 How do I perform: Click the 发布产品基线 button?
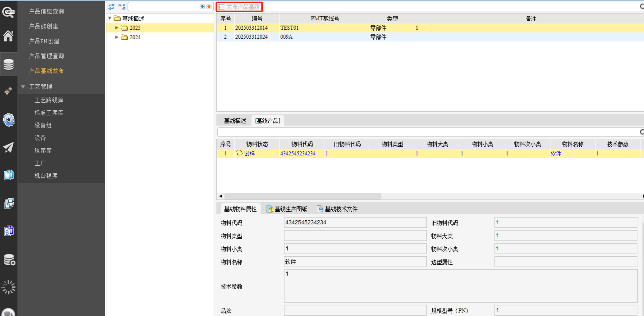pos(240,7)
